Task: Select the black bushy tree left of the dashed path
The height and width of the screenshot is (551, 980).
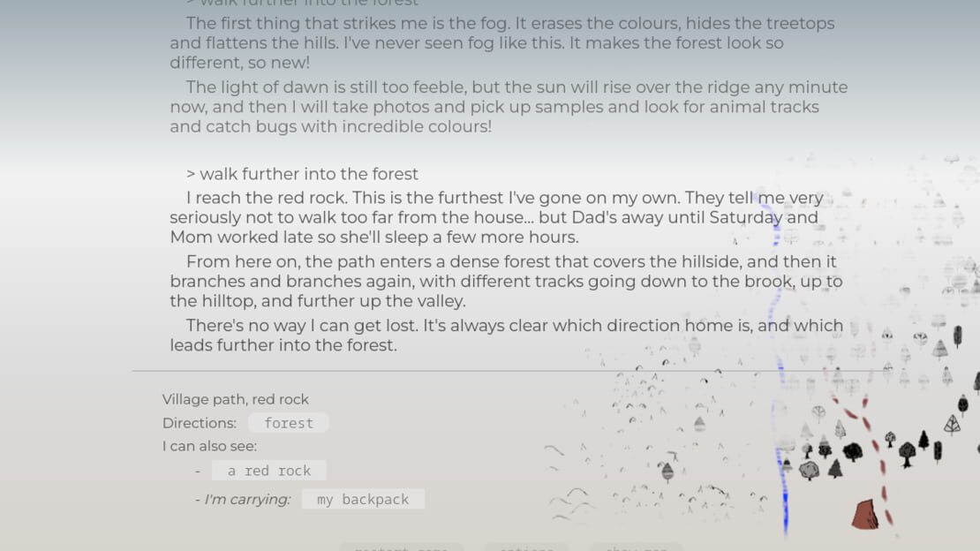Action: click(x=853, y=451)
